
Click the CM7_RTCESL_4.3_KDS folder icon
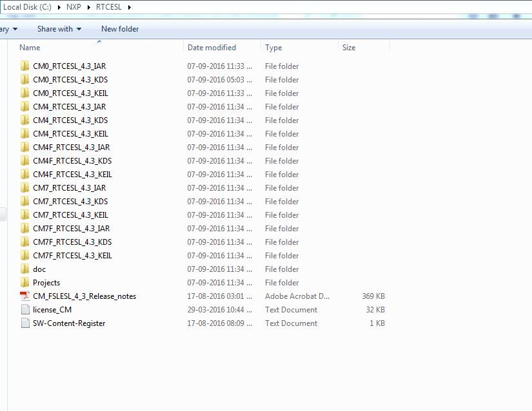click(x=25, y=201)
